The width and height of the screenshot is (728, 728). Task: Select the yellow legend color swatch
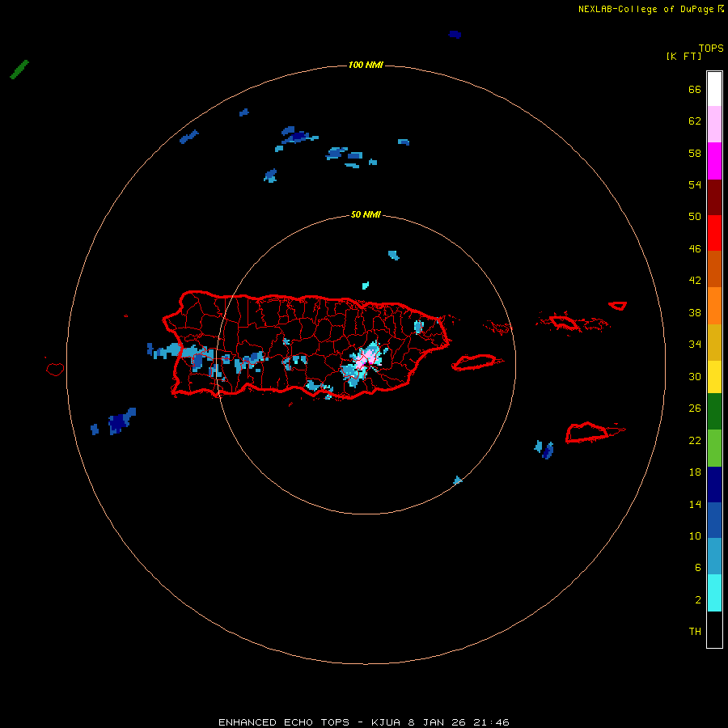point(714,376)
